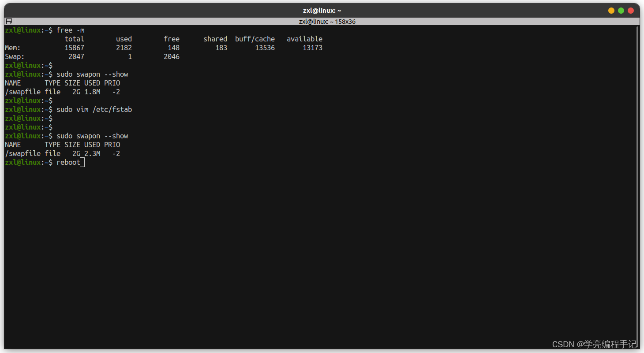Click the available column header text

click(x=304, y=39)
